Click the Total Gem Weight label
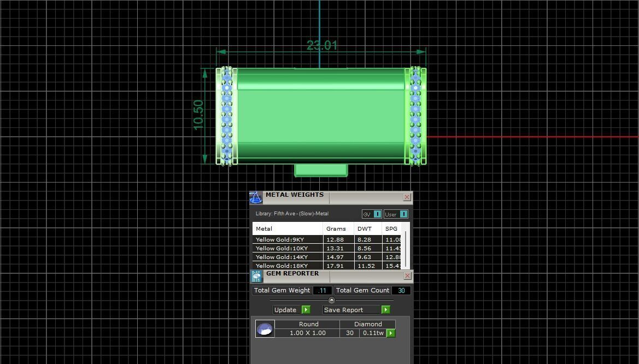Viewport: 639px width, 364px height. pos(282,290)
